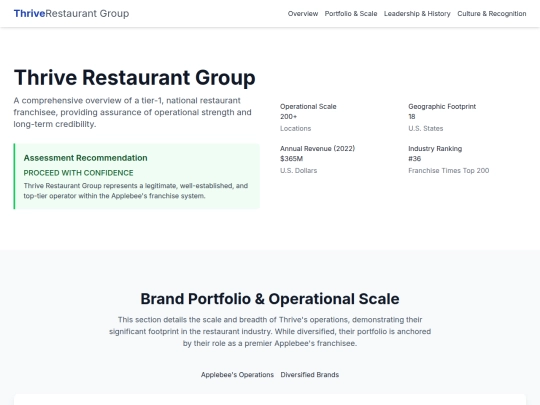
Task: Click the Thrive Restaurant Group main heading
Action: pos(135,77)
